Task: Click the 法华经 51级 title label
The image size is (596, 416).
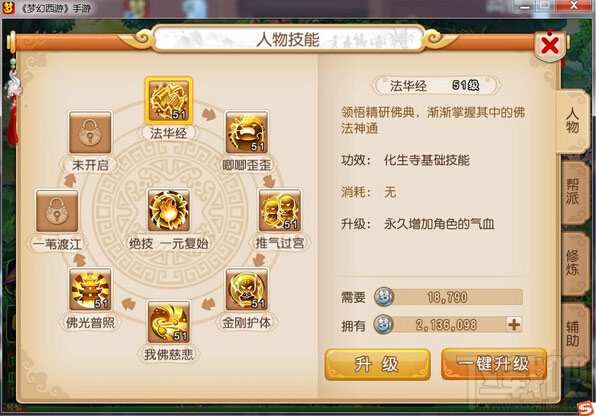Action: [436, 86]
